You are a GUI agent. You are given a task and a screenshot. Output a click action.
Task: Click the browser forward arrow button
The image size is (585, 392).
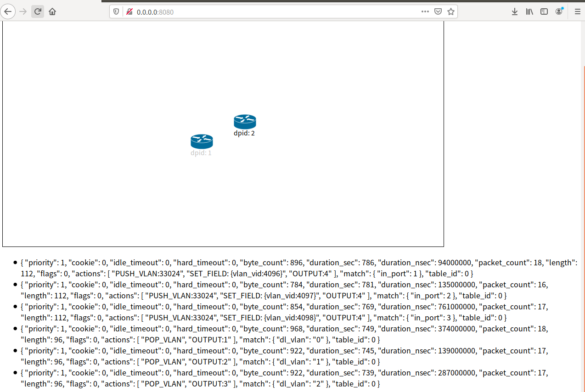pos(23,11)
